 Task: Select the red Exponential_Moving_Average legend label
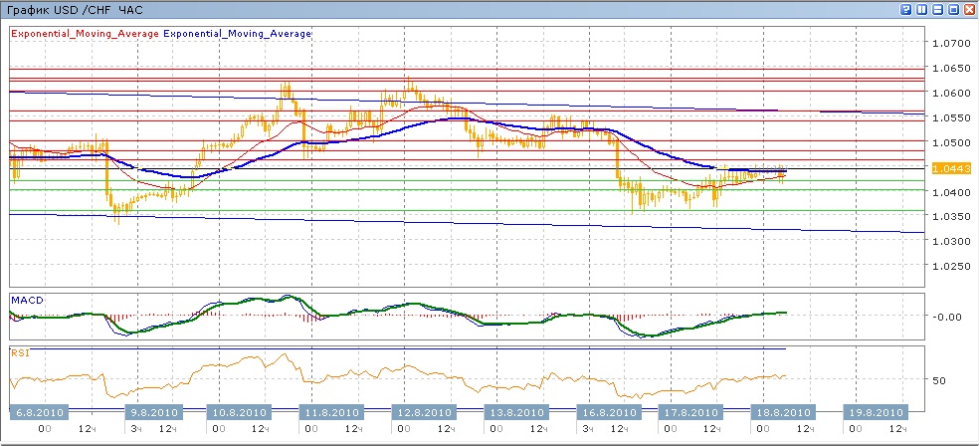coord(85,33)
